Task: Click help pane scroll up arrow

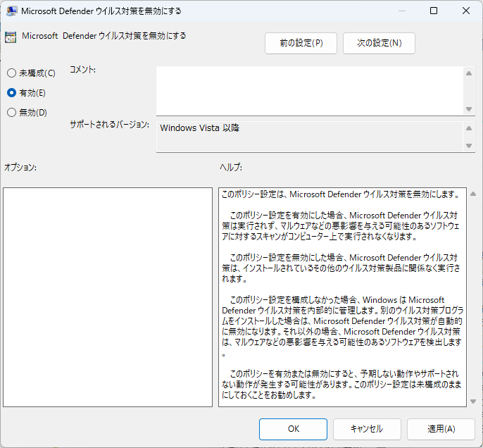Action: point(473,194)
